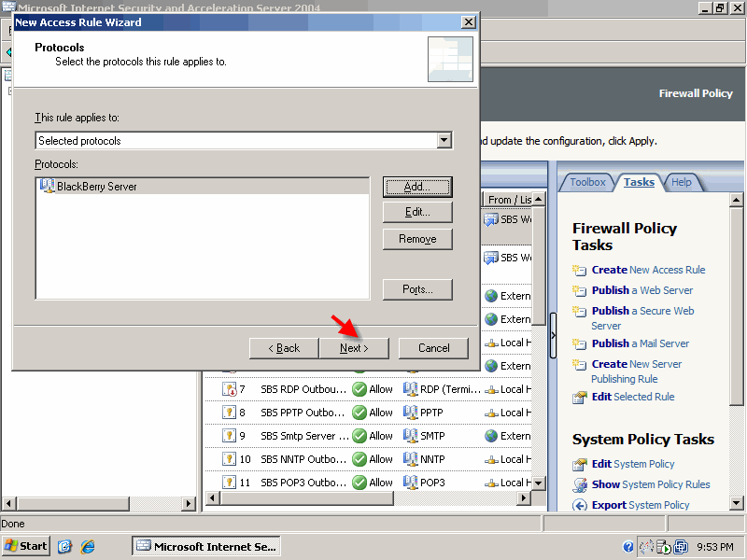Click the Edit System Policy link
747x560 pixels.
[x=633, y=464]
